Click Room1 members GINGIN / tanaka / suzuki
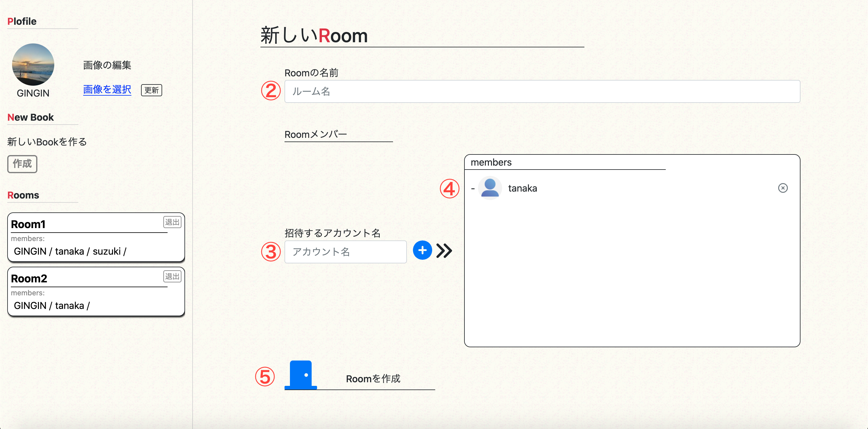Image resolution: width=868 pixels, height=429 pixels. tap(70, 251)
